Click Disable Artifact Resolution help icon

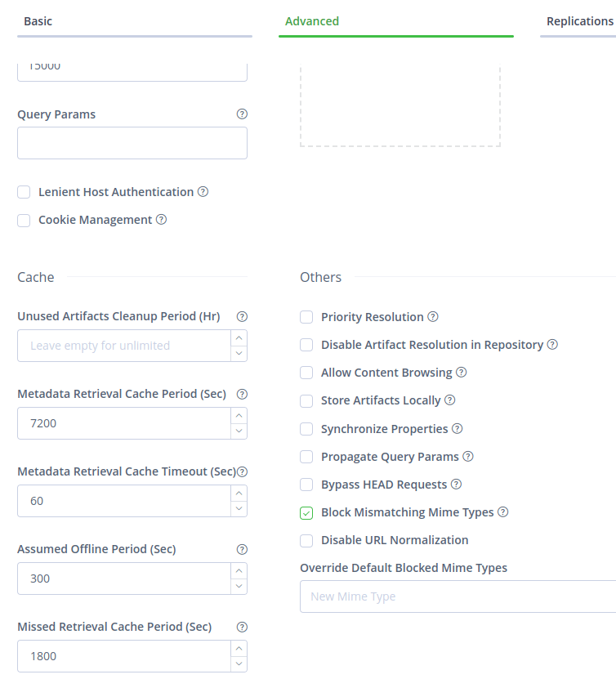[x=552, y=345]
